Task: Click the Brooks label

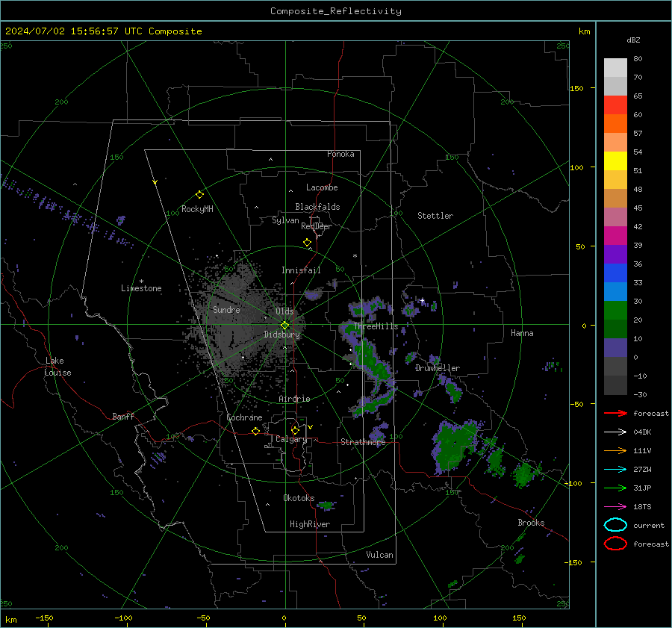Action: [531, 523]
